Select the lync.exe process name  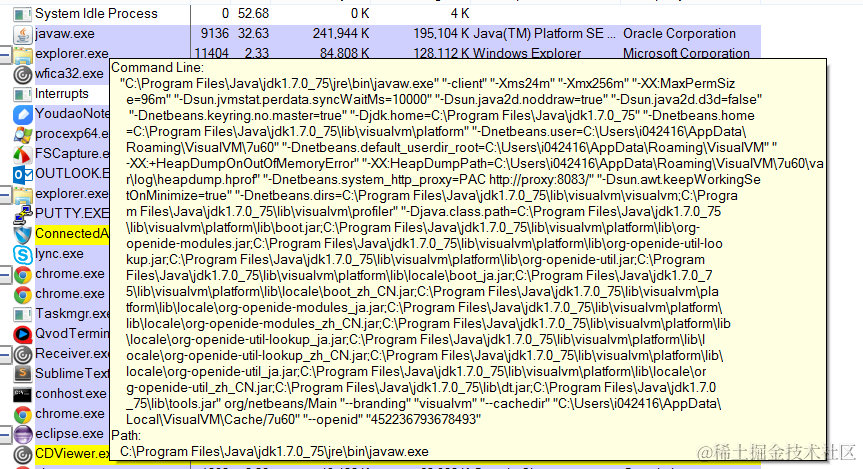coord(59,254)
